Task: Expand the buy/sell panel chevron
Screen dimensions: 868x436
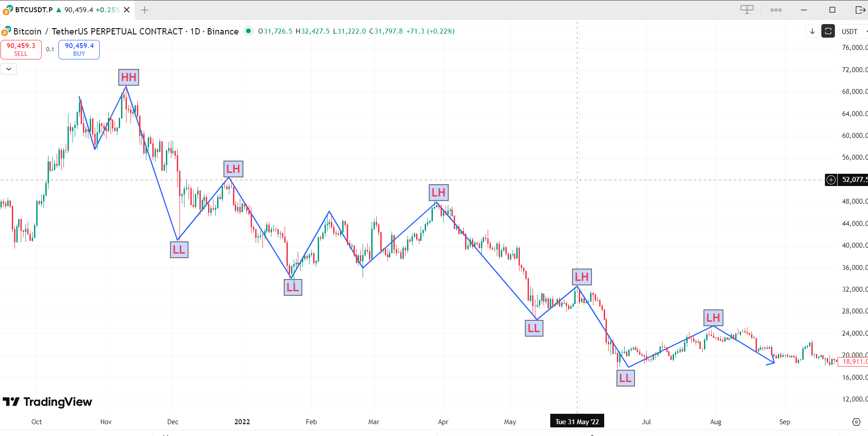Action: [8, 69]
